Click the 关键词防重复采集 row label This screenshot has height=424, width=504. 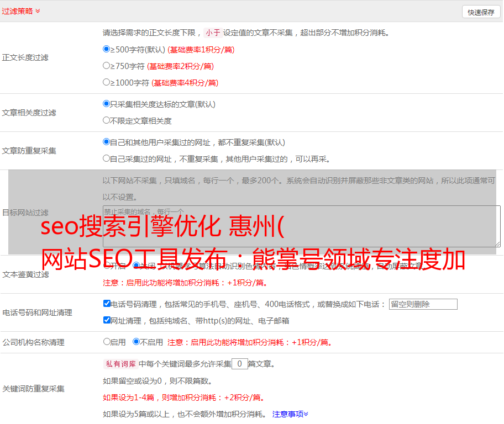[33, 389]
